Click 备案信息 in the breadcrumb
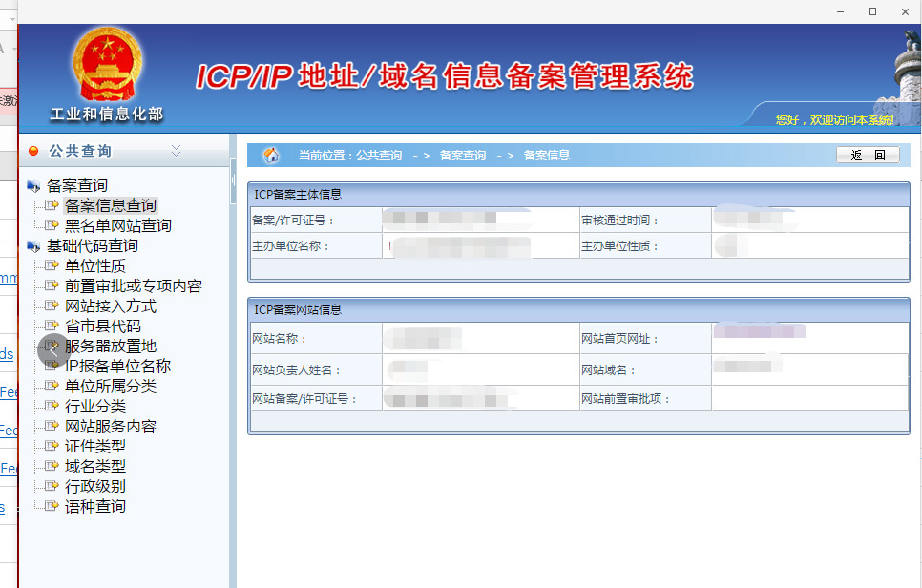 (547, 156)
